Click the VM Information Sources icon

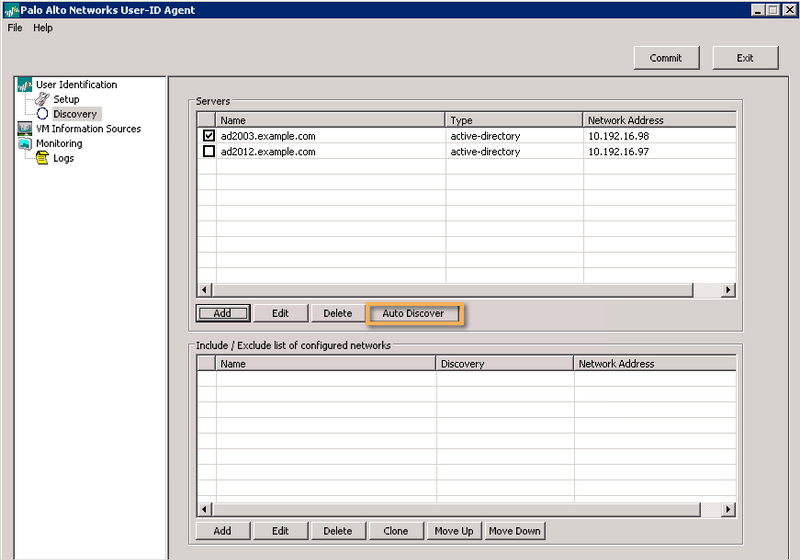coord(25,129)
